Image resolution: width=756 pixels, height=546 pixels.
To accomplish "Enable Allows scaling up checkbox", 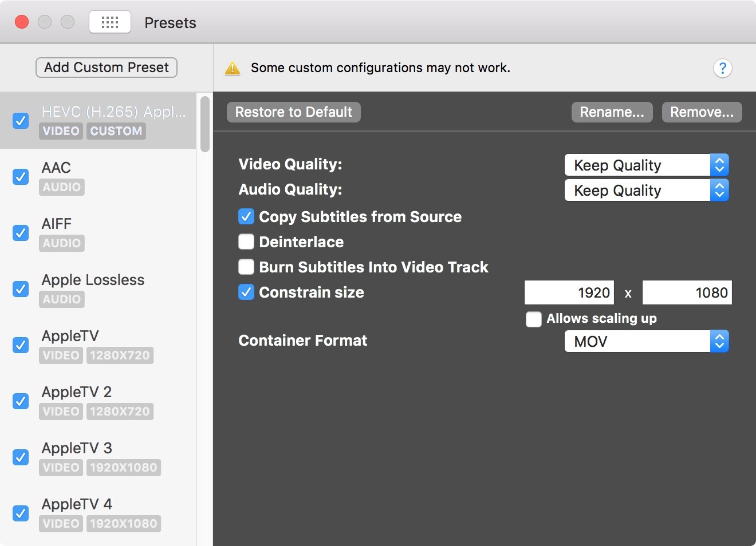I will pyautogui.click(x=534, y=319).
